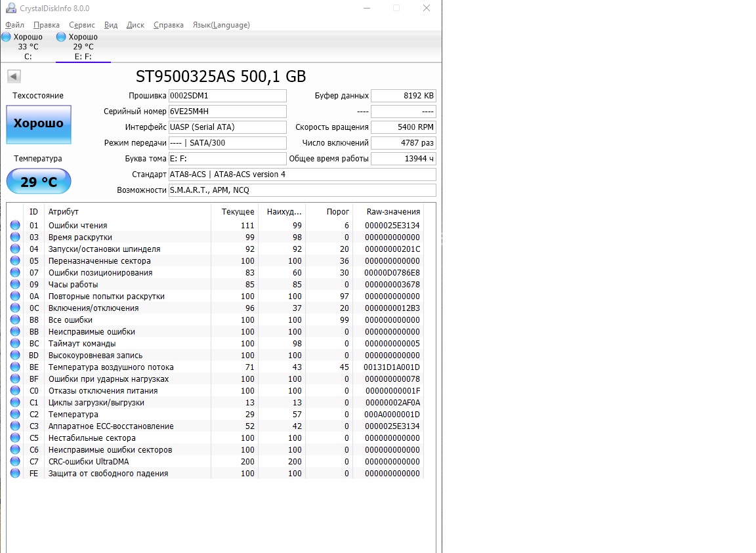This screenshot has height=553, width=756.
Task: Open the Сервис menu
Action: (82, 25)
